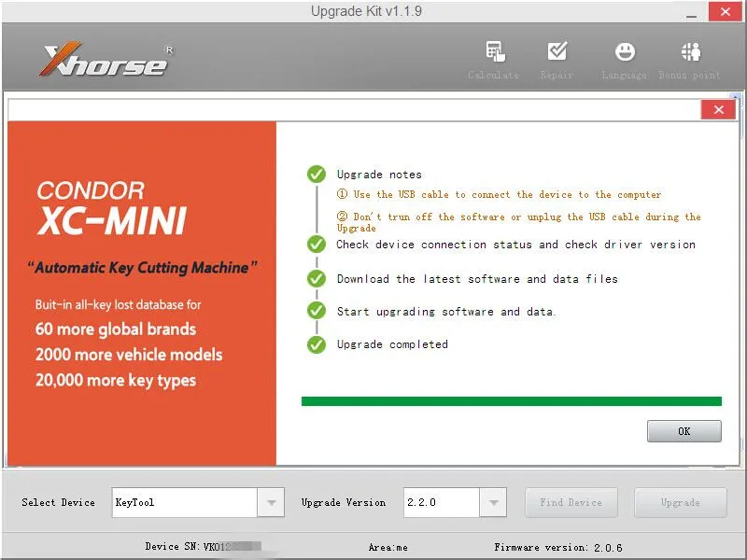Click the Upgrade completed text
Image resolution: width=747 pixels, height=560 pixels.
[392, 344]
